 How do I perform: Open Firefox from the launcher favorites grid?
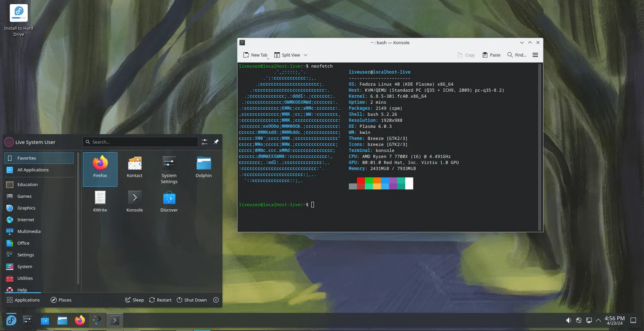tap(100, 169)
